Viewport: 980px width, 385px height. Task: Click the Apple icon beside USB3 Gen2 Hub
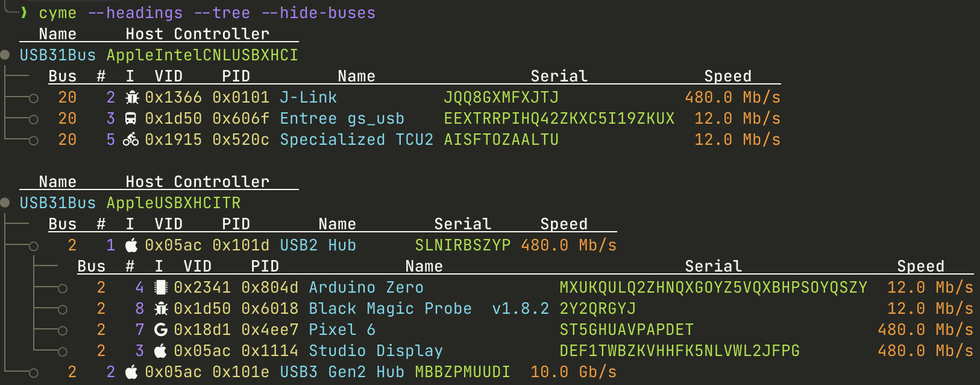coord(131,372)
